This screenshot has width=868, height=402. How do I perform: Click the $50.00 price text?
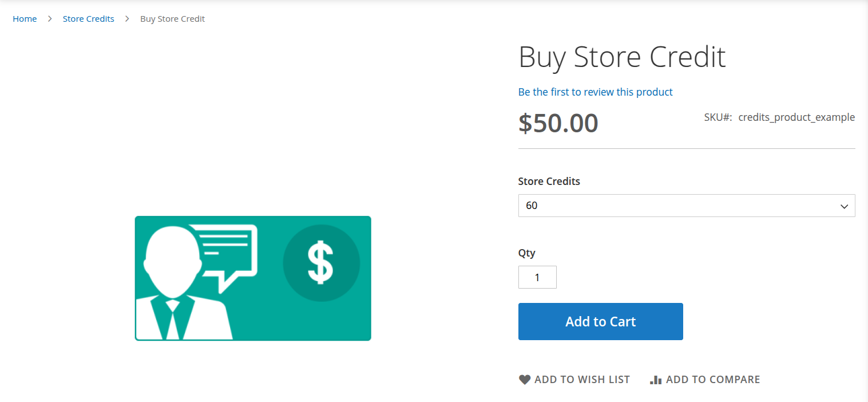pyautogui.click(x=558, y=123)
